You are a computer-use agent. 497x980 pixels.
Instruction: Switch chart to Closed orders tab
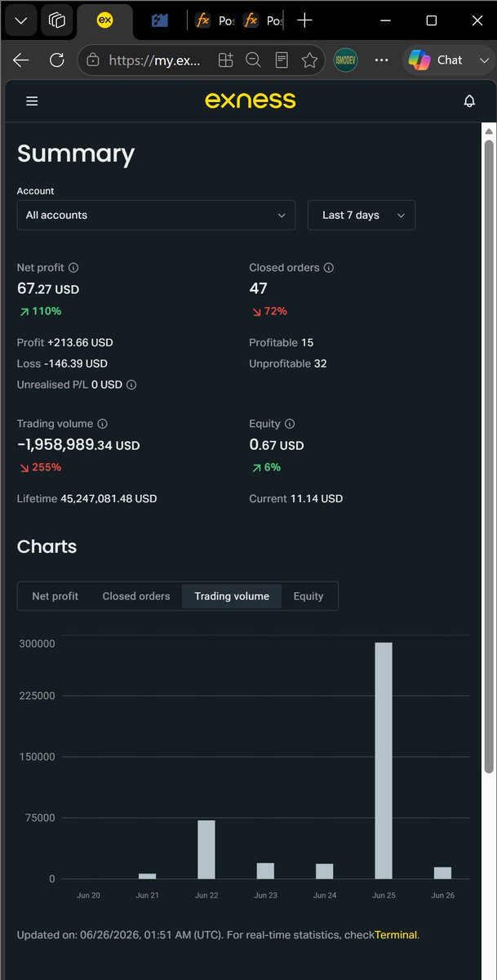coord(136,596)
